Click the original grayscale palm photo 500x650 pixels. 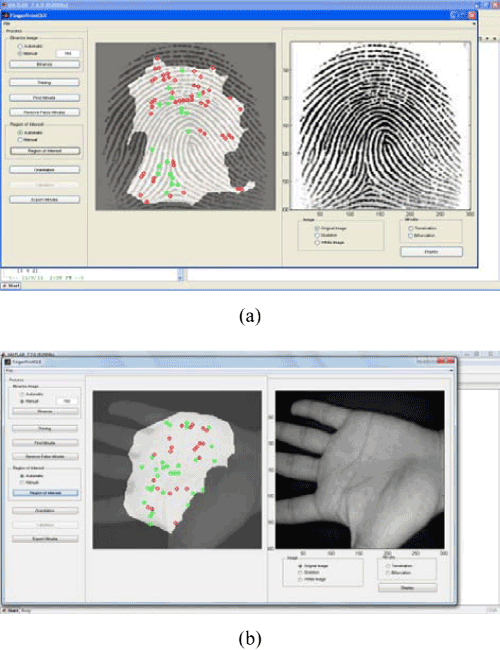[360, 470]
